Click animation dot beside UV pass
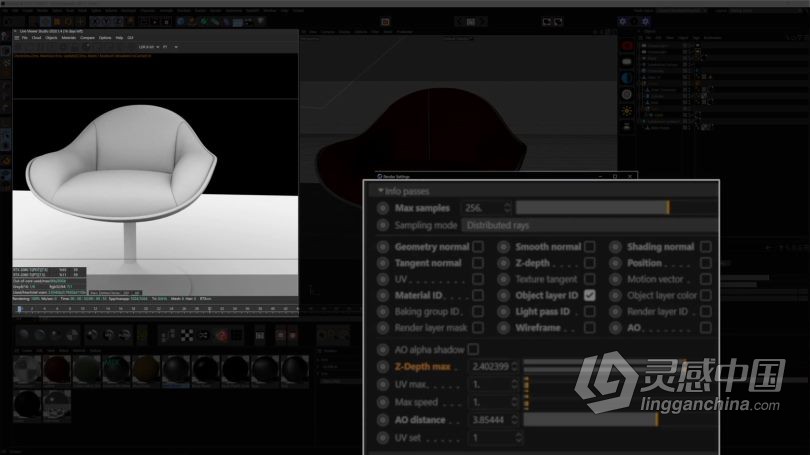This screenshot has height=455, width=810. point(383,279)
